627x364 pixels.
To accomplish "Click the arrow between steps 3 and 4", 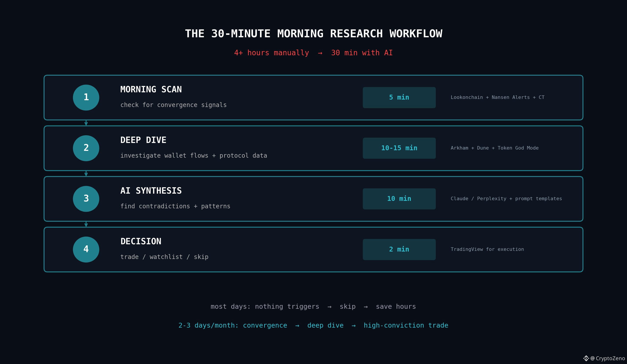I will tap(86, 224).
